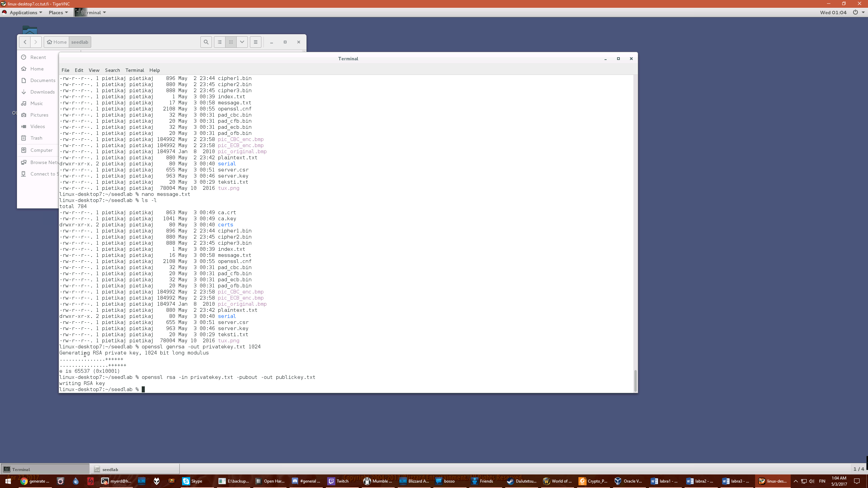This screenshot has height=488, width=868.
Task: Switch file manager to grid view
Action: 231,42
